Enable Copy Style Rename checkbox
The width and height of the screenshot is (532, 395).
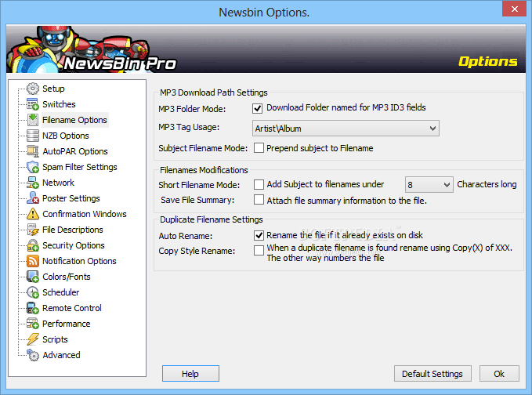pyautogui.click(x=259, y=251)
